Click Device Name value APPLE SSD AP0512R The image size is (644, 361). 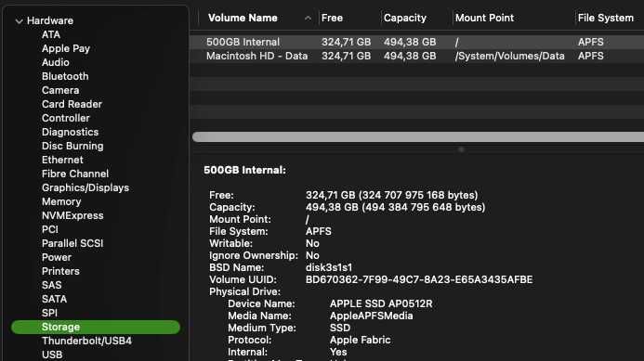[x=381, y=304]
